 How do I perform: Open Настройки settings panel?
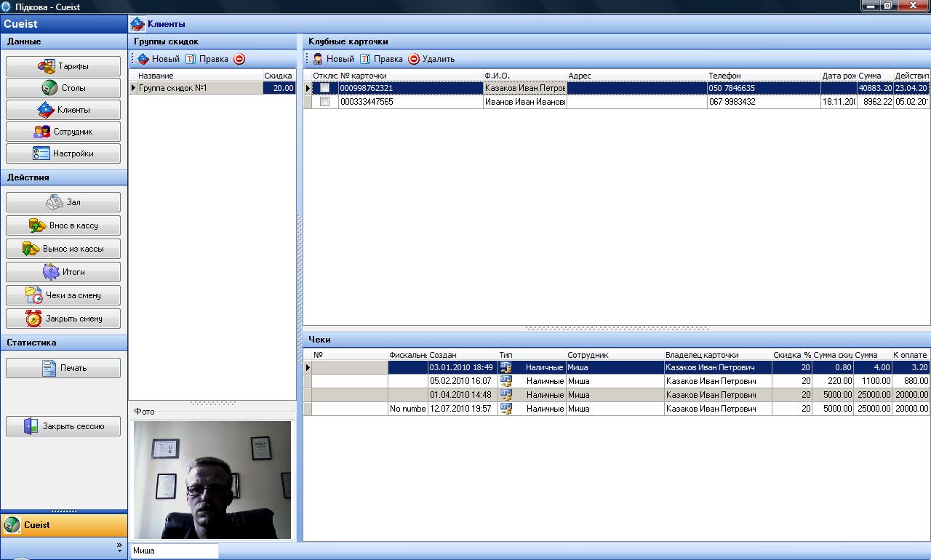[x=63, y=153]
